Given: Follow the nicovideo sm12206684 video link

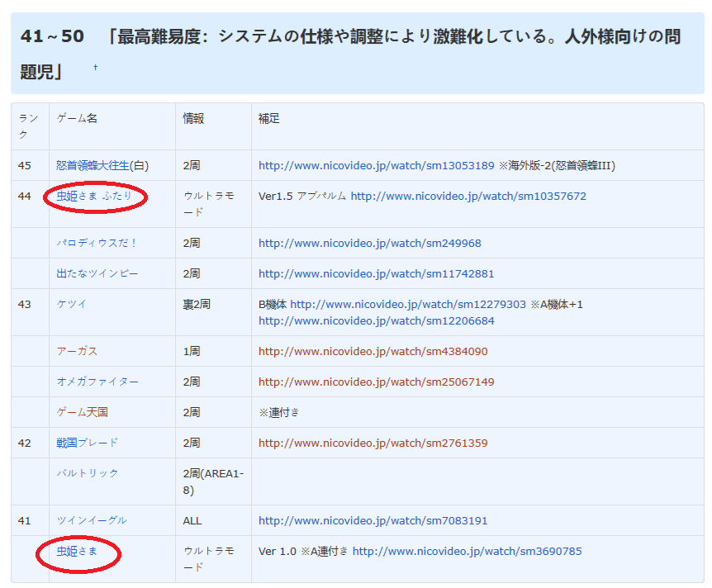Looking at the screenshot, I should 377,321.
